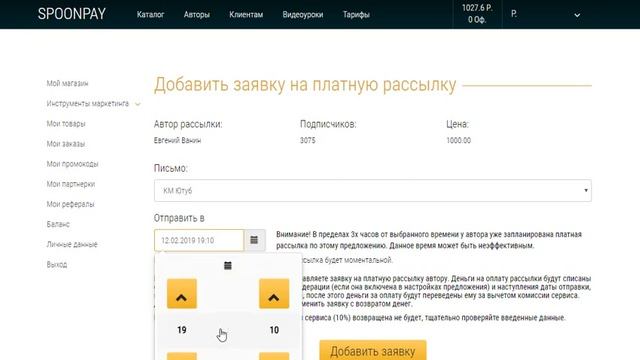Increase hour with up arrow above 19

(x=182, y=294)
